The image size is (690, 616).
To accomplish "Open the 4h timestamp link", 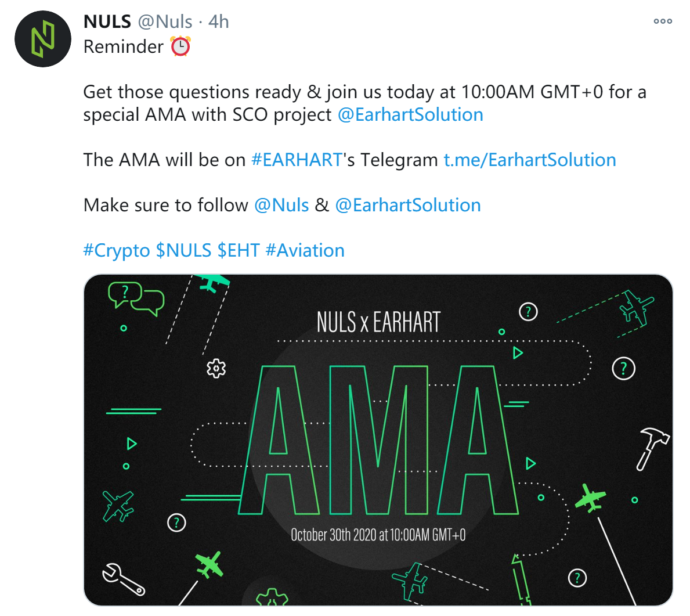I will pyautogui.click(x=219, y=21).
